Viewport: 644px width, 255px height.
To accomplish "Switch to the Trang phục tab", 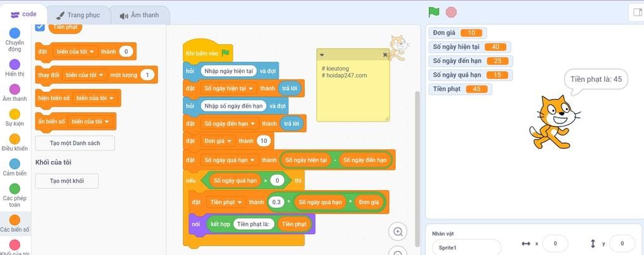I will (78, 15).
